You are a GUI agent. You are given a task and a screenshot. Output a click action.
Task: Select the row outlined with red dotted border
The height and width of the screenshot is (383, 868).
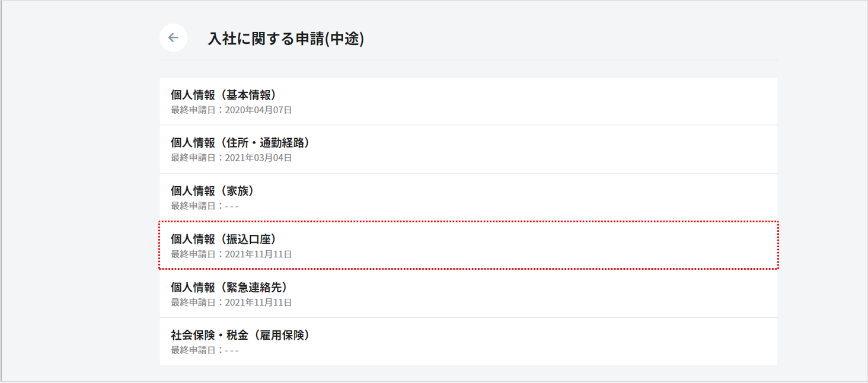point(468,245)
